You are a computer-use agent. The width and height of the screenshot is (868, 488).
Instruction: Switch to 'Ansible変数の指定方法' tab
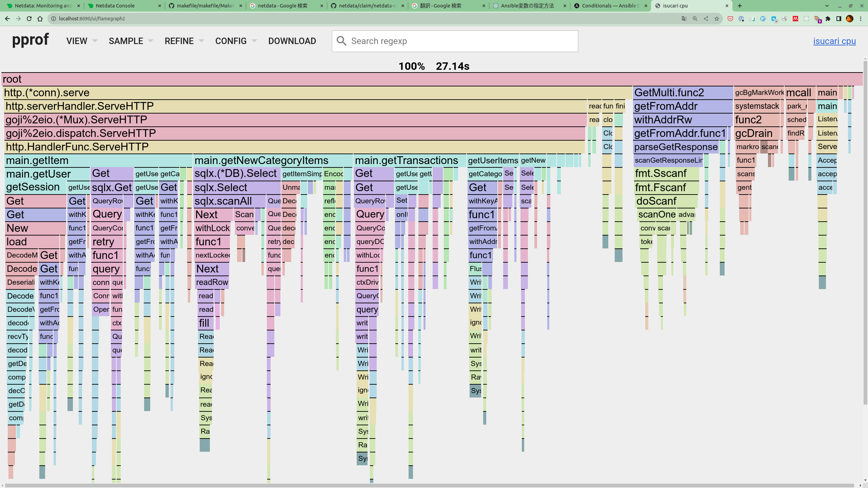(x=529, y=6)
